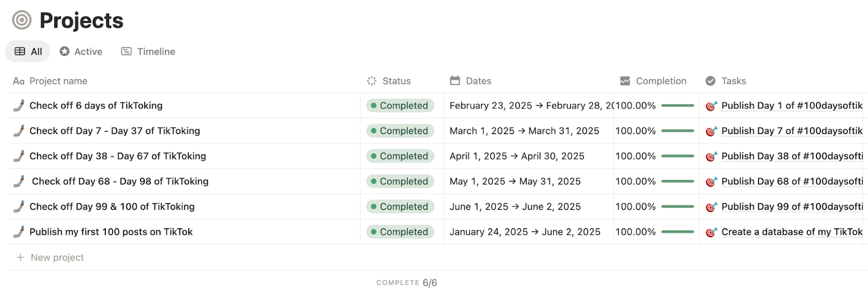Click the dart icon beside "Publish Day 1" task
The width and height of the screenshot is (868, 296).
(x=711, y=106)
